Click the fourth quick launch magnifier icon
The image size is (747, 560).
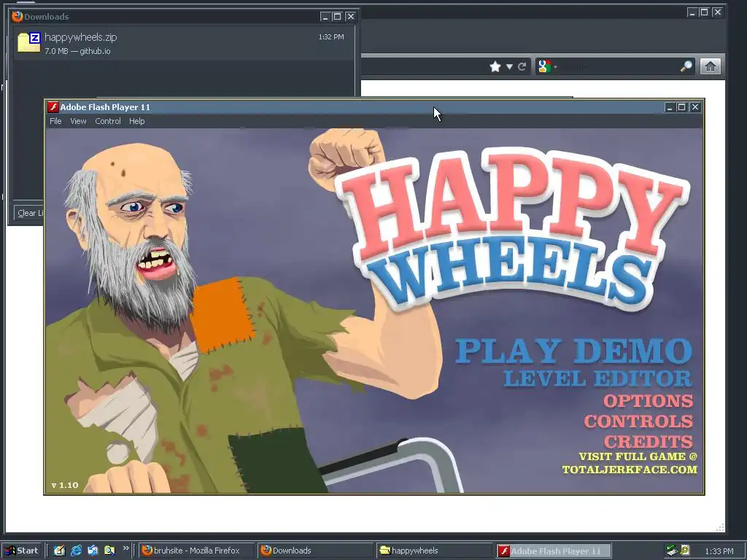tap(109, 551)
